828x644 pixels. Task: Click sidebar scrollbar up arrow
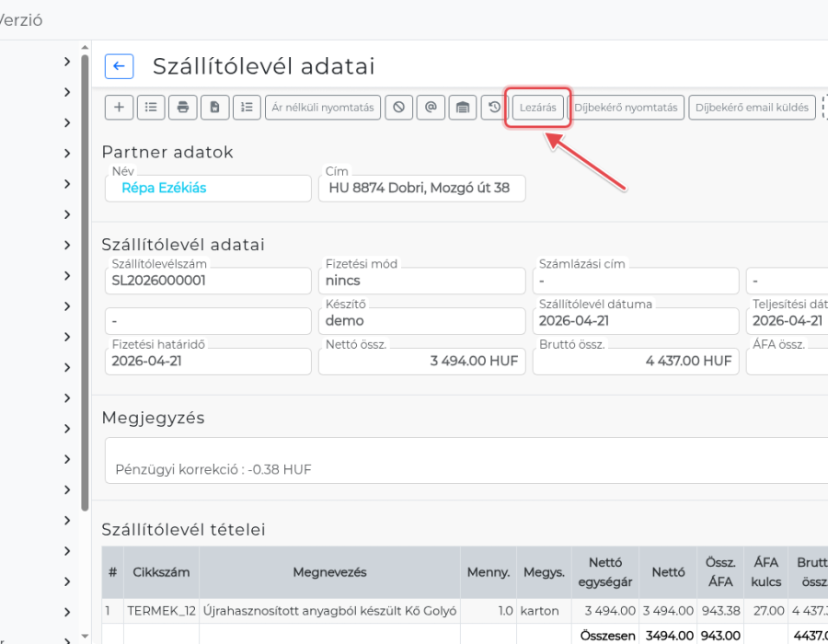(x=85, y=48)
